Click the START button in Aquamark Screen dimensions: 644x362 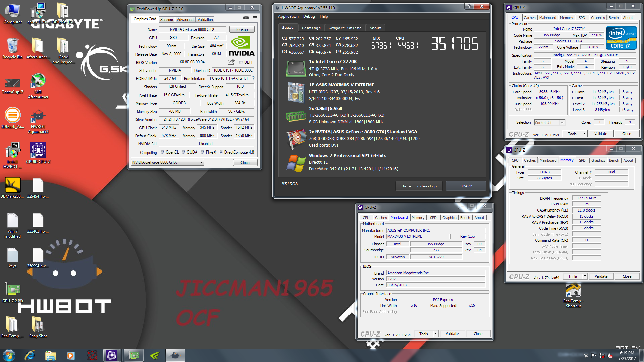tap(466, 186)
